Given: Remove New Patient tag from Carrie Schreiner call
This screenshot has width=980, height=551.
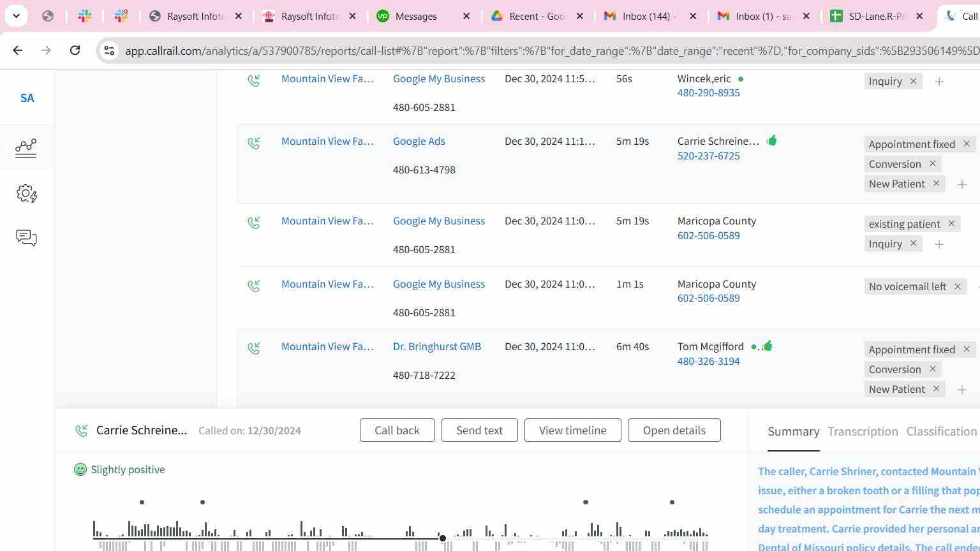Looking at the screenshot, I should (936, 184).
